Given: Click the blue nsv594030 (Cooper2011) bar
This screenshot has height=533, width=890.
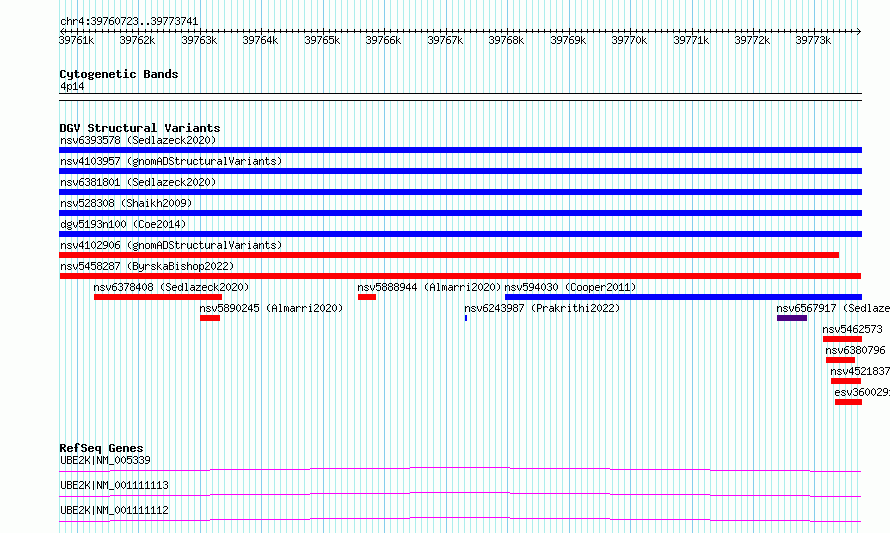Looking at the screenshot, I should (683, 297).
